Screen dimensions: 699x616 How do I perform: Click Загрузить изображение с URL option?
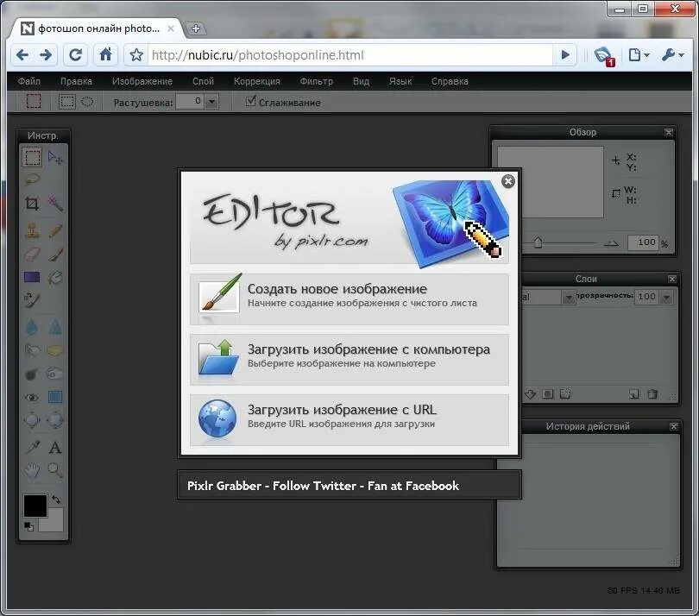349,420
